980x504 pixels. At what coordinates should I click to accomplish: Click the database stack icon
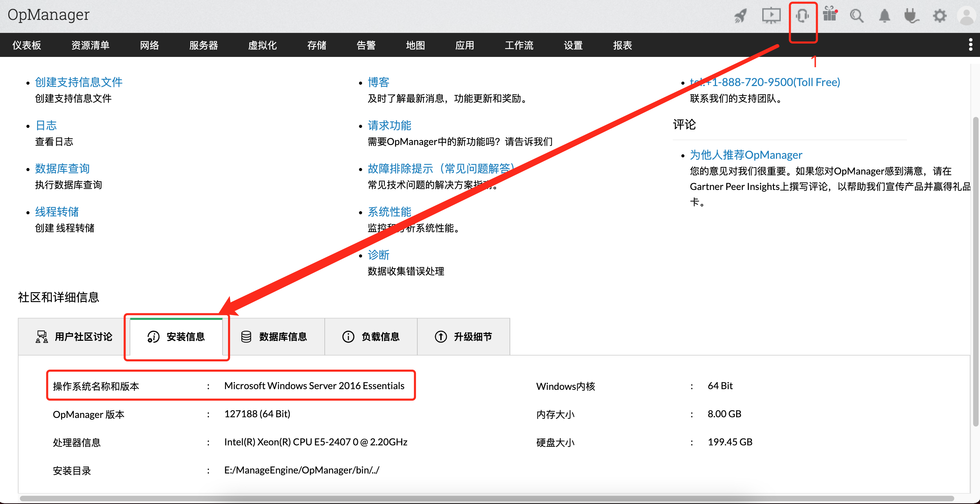tap(246, 337)
